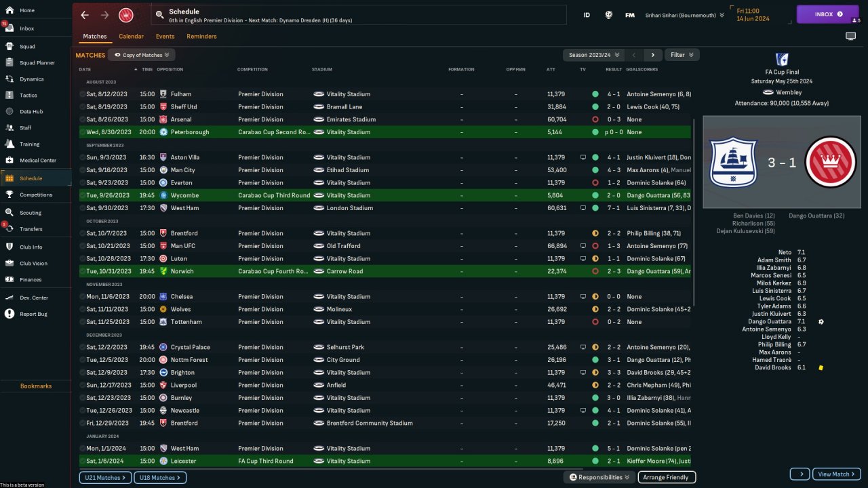Switch to the Reminders tab
868x488 pixels.
tap(201, 37)
